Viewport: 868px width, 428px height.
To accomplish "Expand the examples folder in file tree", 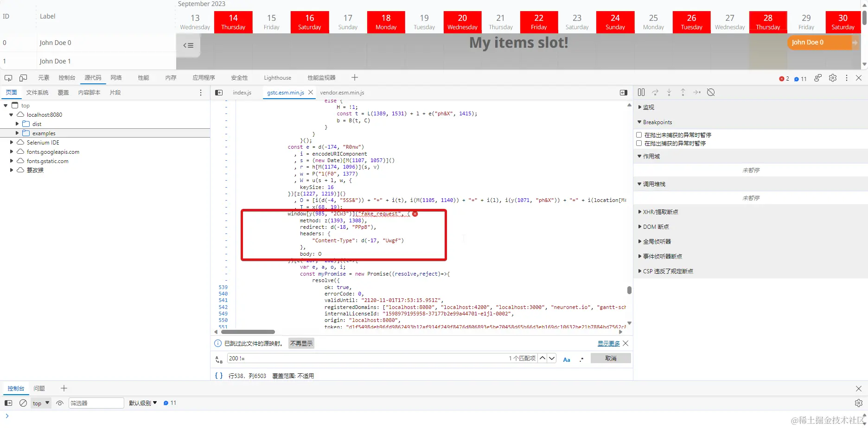I will [17, 133].
